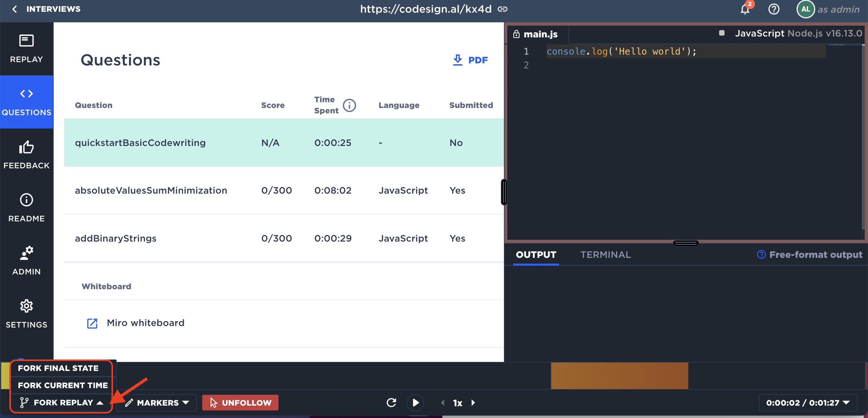This screenshot has width=868, height=418.
Task: Copy the codesign.al/kx4d link icon
Action: [x=502, y=9]
